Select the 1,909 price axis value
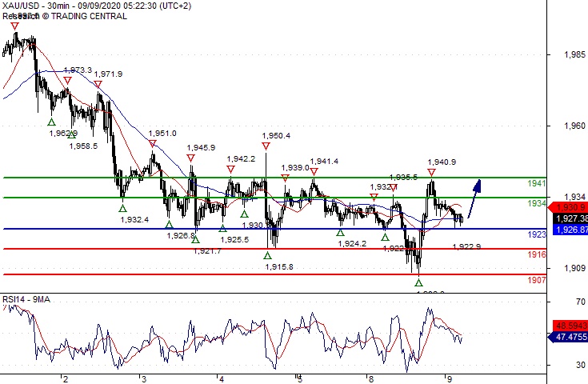The image size is (588, 384). coord(574,268)
